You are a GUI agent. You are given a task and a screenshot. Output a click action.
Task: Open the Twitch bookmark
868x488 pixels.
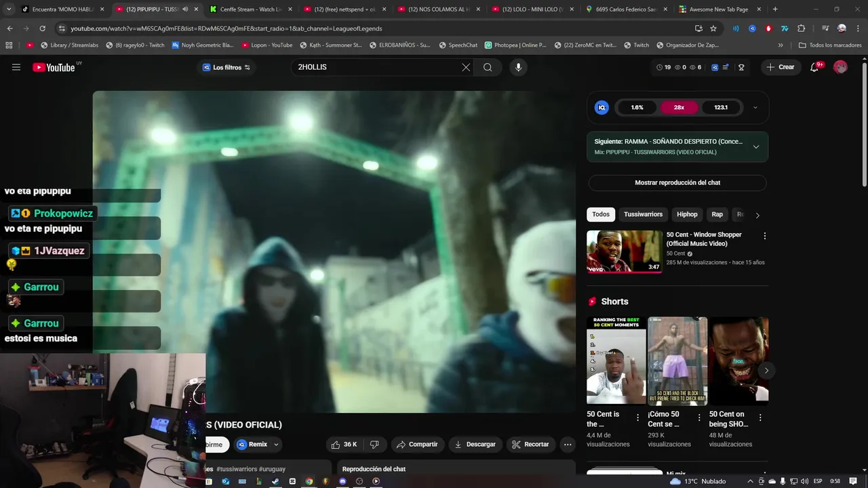636,45
